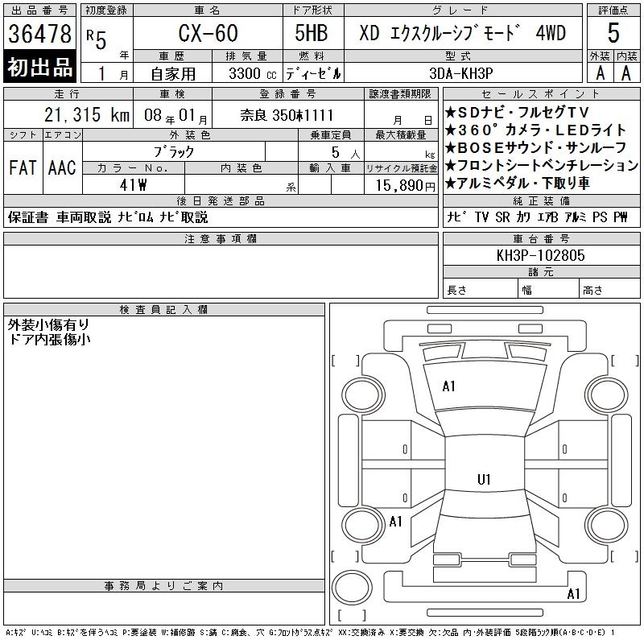Screen dimensions: 644x644
Task: Click recycle deposit 15,890円
Action: 405,186
